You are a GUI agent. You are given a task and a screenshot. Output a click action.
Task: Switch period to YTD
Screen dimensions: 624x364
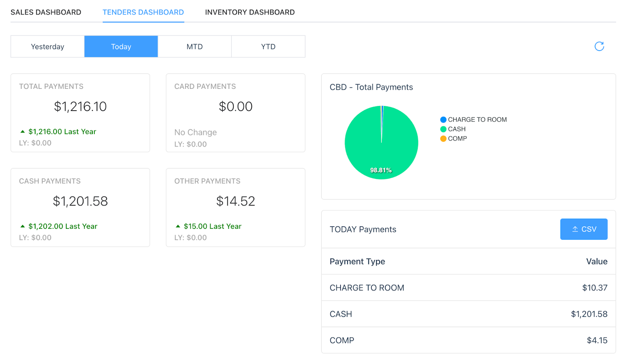point(268,47)
